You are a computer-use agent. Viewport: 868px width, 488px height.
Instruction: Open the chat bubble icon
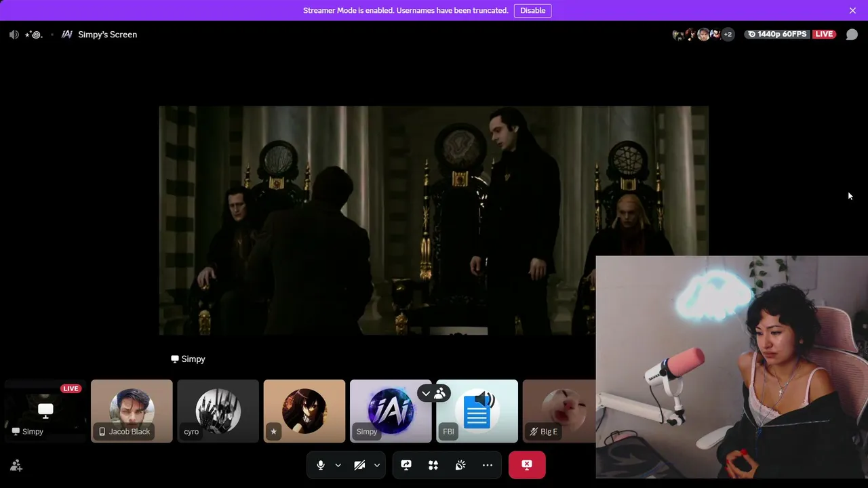point(852,35)
